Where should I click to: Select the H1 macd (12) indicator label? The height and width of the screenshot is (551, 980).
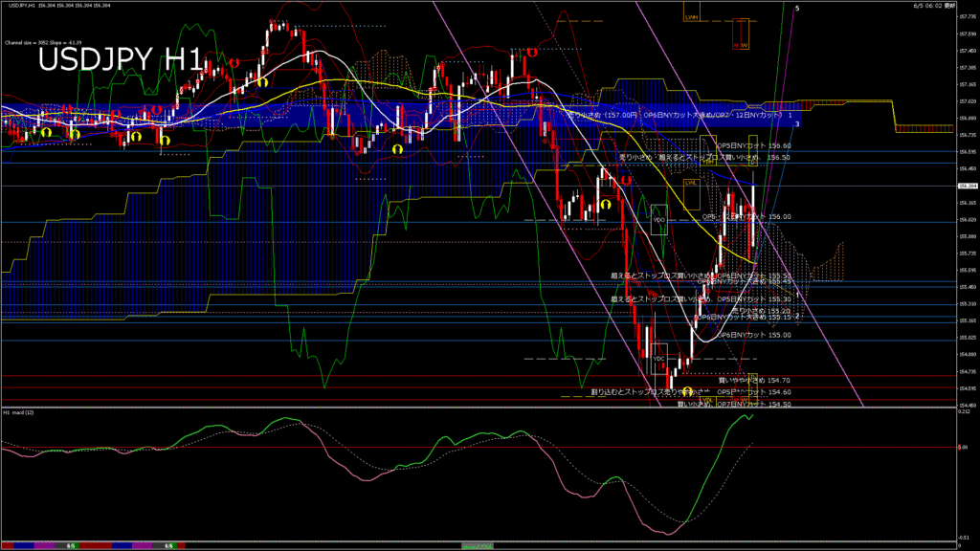[19, 413]
